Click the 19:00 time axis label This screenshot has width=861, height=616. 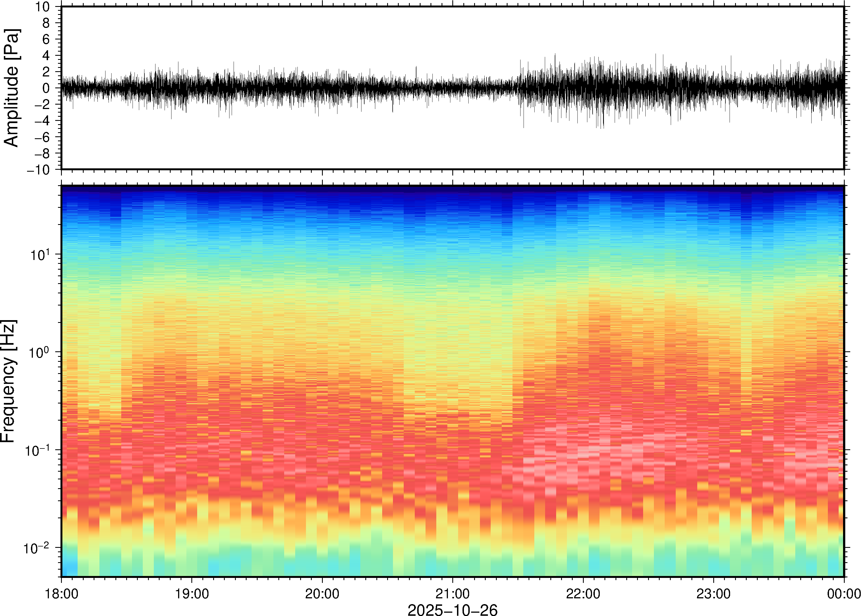[x=192, y=594]
